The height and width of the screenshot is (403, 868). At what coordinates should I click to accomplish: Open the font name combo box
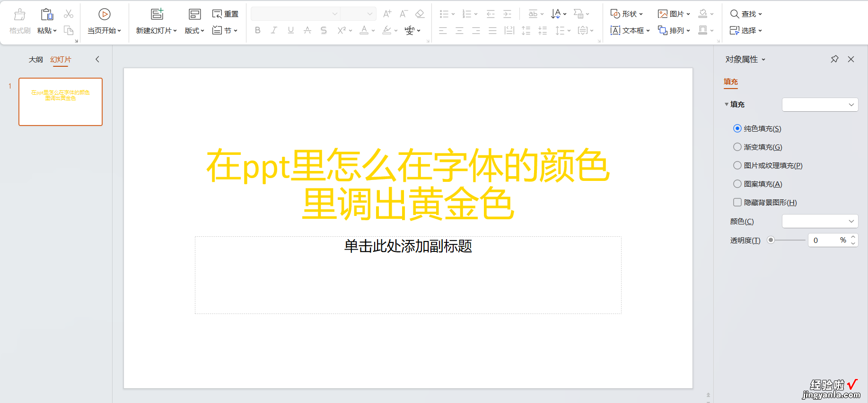click(x=295, y=14)
